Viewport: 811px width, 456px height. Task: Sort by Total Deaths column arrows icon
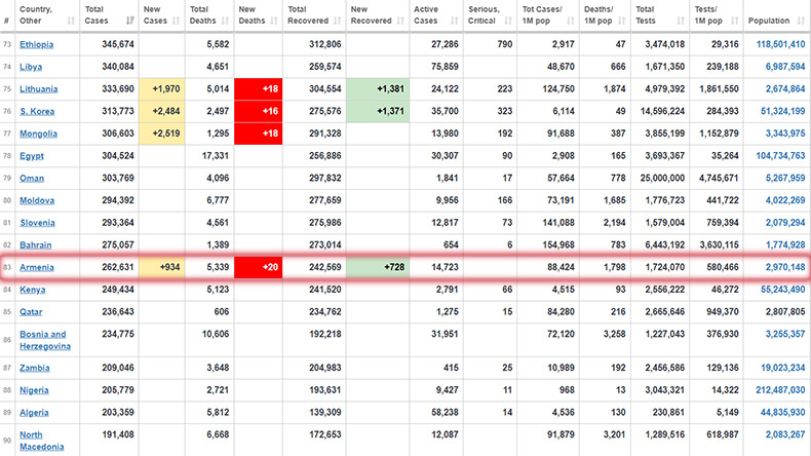click(x=225, y=21)
